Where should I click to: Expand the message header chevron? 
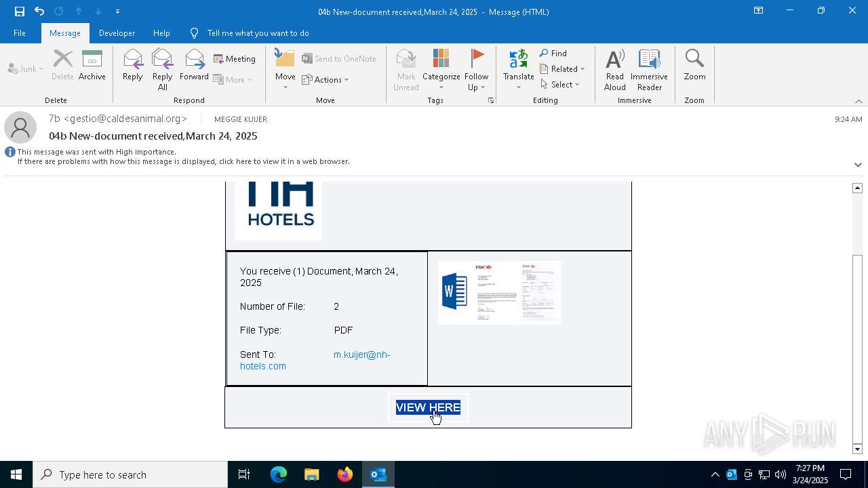(858, 165)
